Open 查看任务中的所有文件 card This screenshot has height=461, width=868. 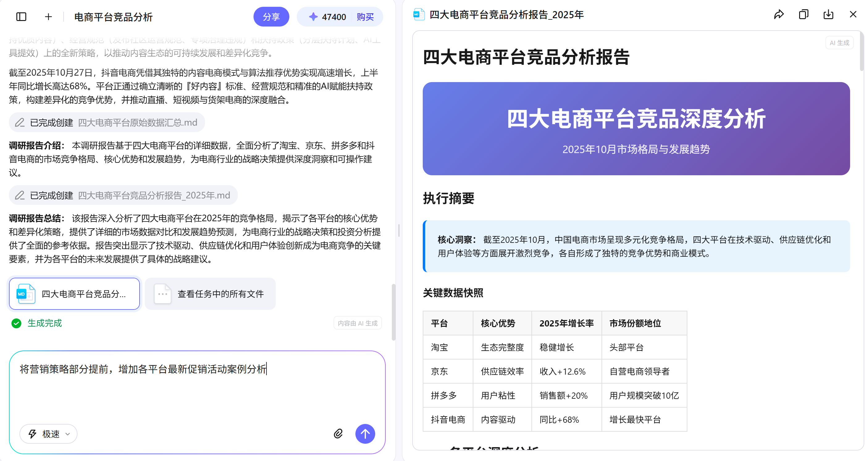pos(210,294)
